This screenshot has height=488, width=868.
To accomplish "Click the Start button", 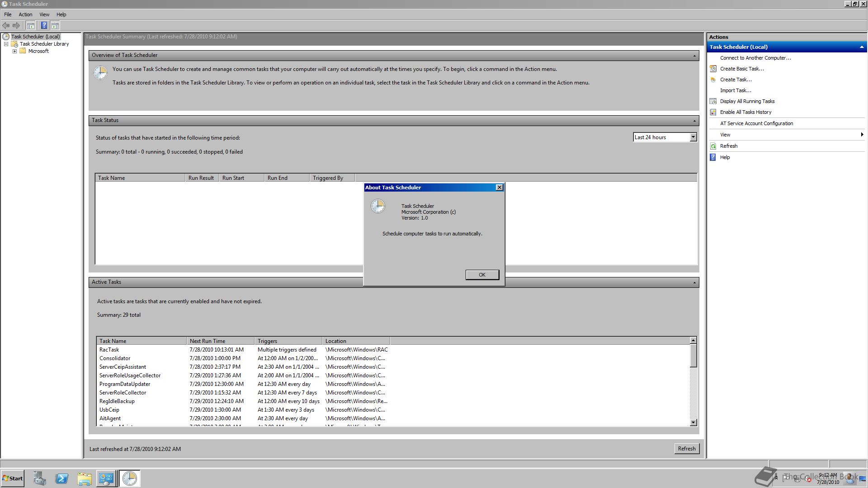I will (x=13, y=479).
